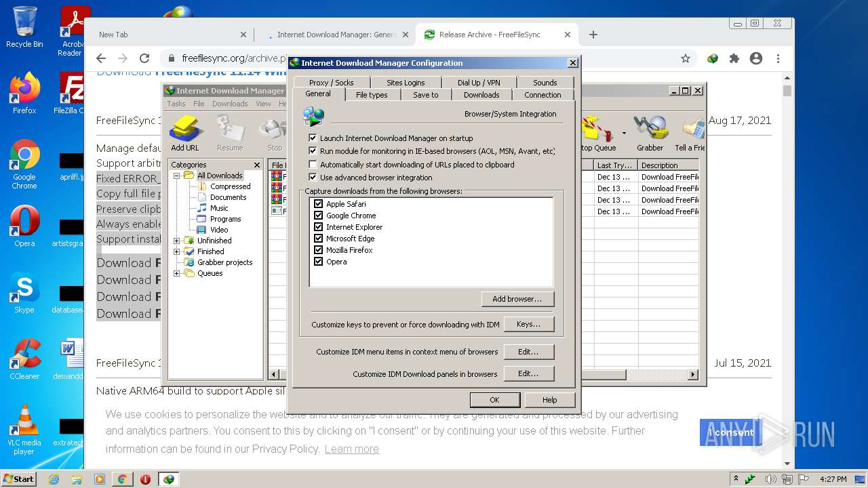Open the Tasks menu in IDM
The image size is (868, 488).
176,104
